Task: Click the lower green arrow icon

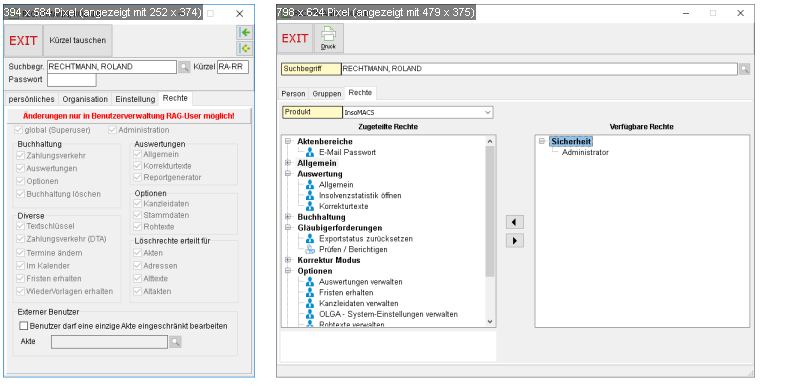Action: tap(245, 48)
